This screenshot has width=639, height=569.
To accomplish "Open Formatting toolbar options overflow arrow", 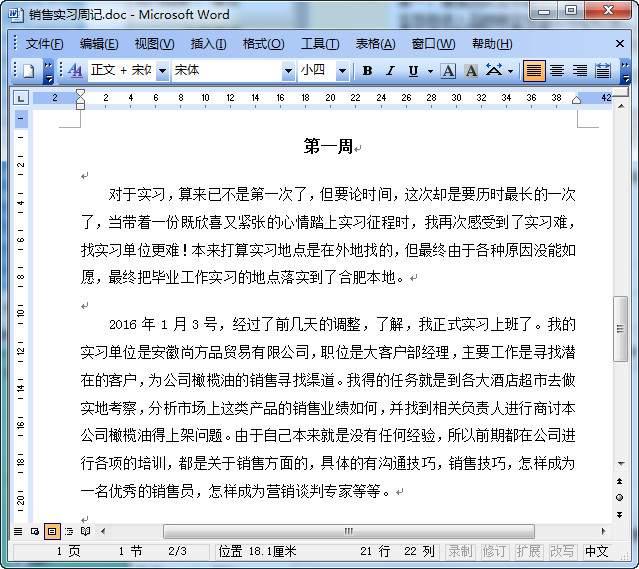I will point(625,71).
